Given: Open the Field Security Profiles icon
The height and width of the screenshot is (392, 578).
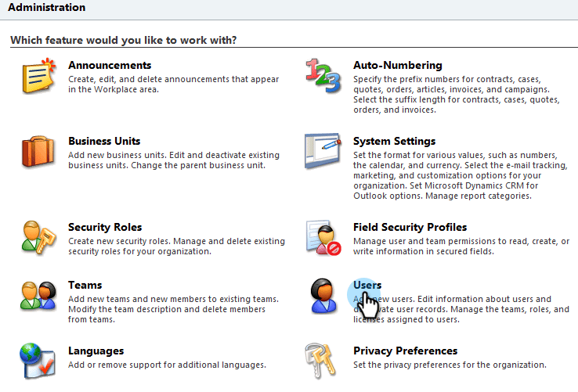Looking at the screenshot, I should click(323, 238).
